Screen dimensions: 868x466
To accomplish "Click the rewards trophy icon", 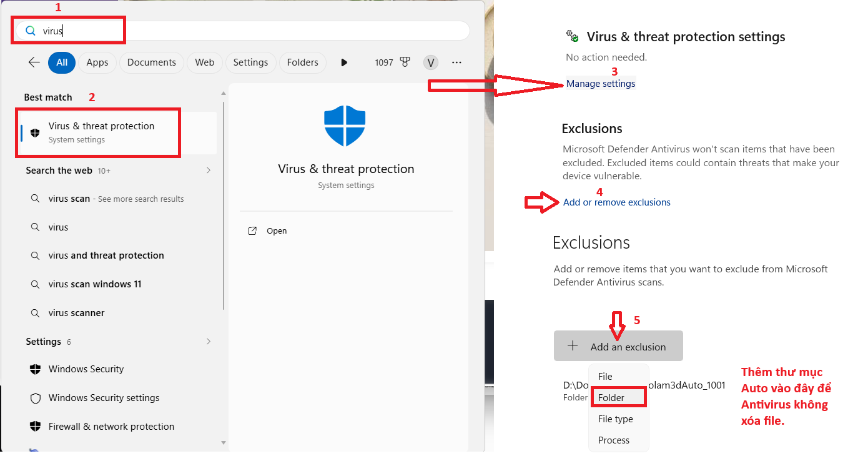I will coord(405,62).
